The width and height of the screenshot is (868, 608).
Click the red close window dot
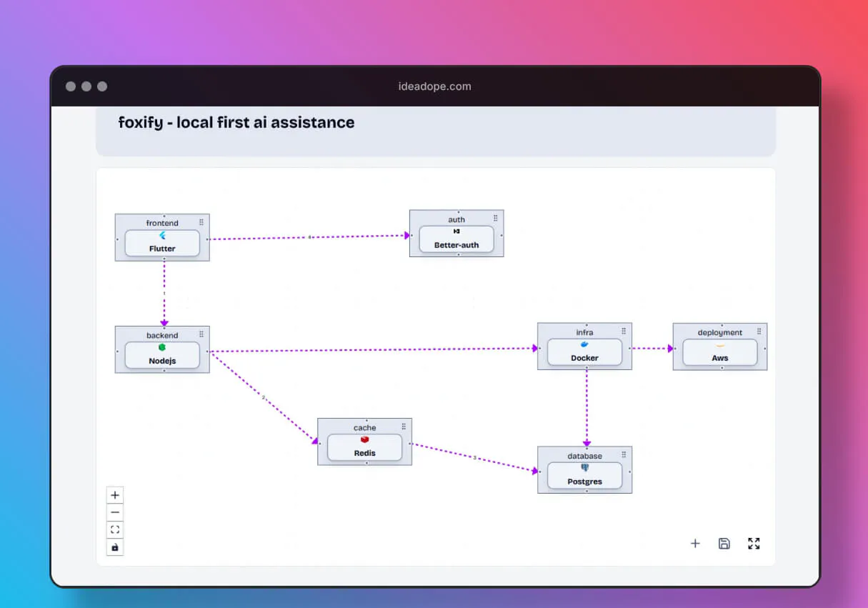click(x=71, y=86)
